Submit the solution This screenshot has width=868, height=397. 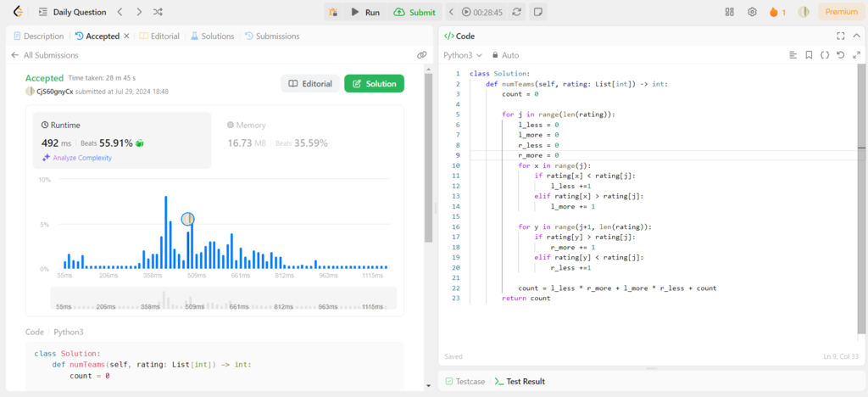(x=415, y=12)
